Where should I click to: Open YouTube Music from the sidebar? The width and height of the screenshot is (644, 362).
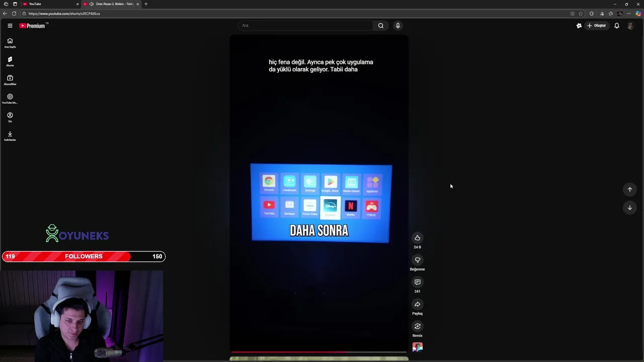10,99
